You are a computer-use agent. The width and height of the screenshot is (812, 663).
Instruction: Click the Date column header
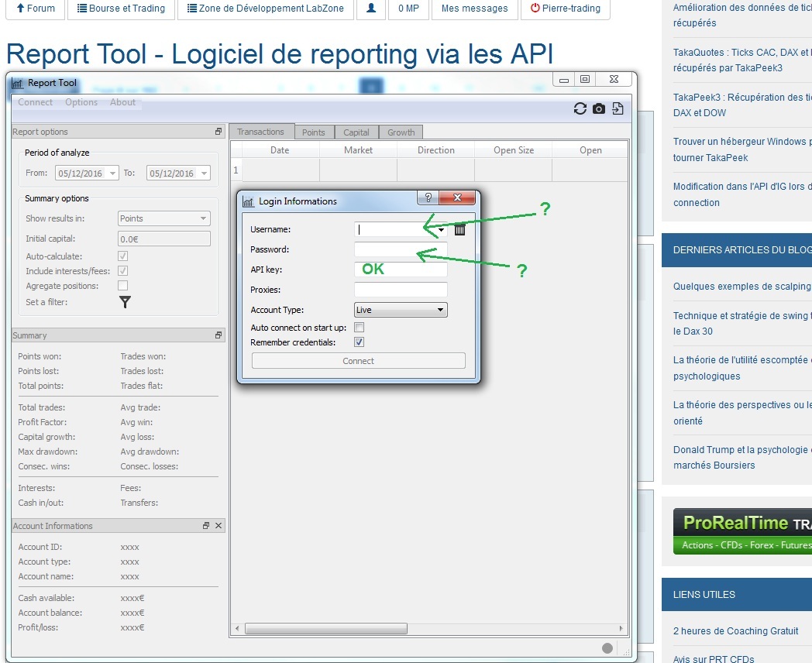point(280,150)
